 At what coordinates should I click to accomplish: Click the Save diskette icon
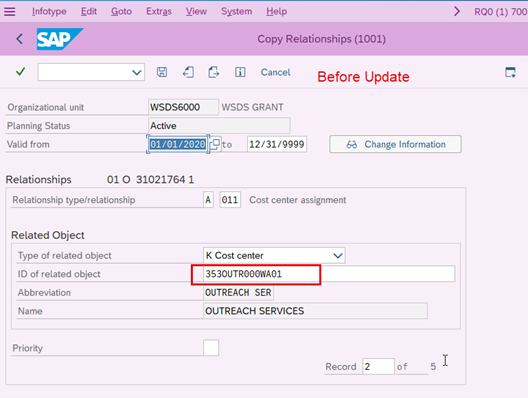pos(162,72)
